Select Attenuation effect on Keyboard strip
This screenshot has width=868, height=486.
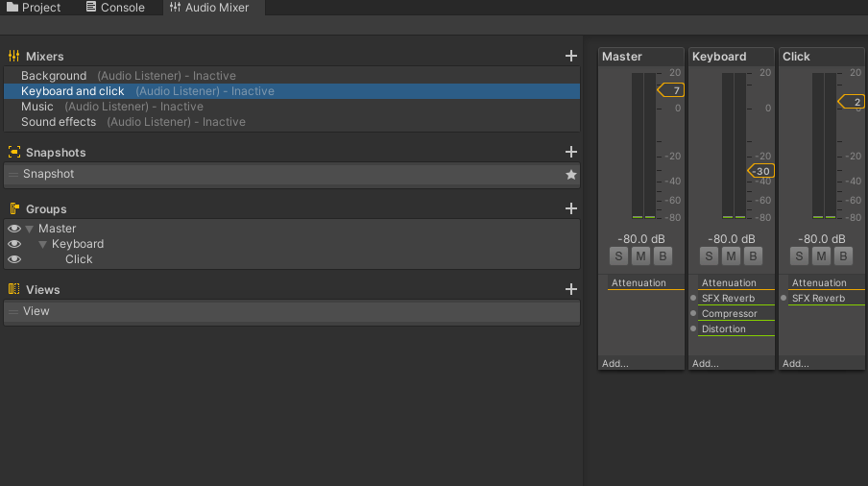point(736,282)
